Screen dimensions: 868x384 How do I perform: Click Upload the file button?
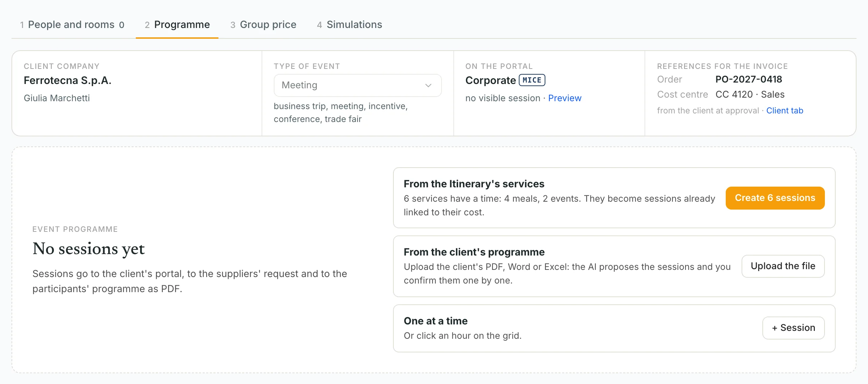[x=783, y=266]
